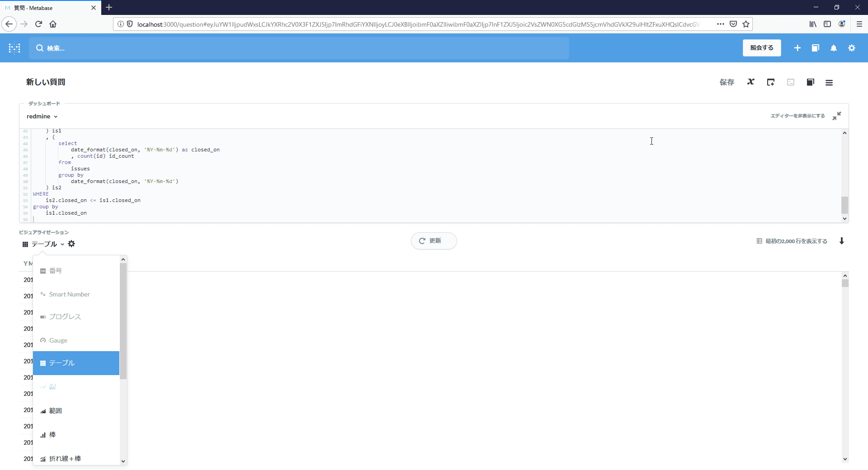The width and height of the screenshot is (868, 470).
Task: Select the 範囲 area chart option
Action: click(x=76, y=411)
